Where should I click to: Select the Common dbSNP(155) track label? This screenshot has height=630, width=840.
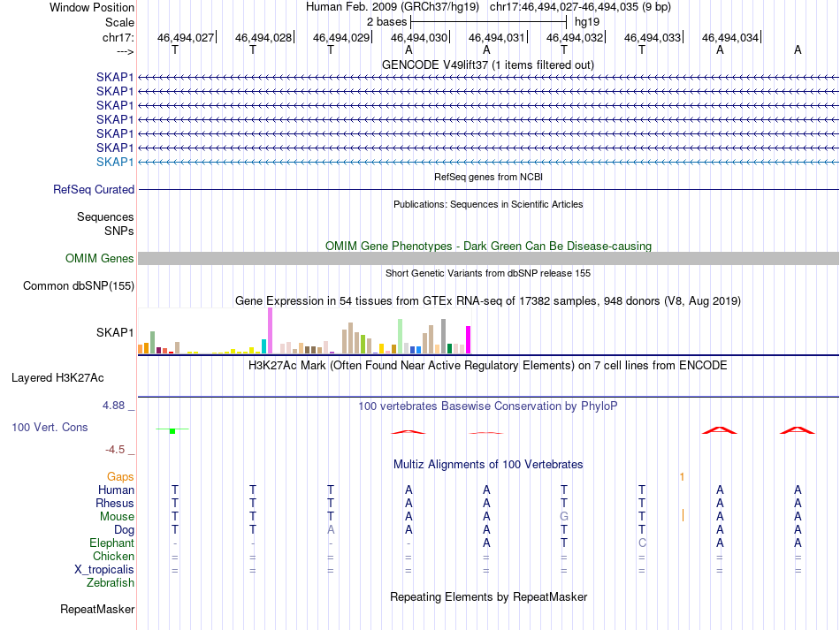79,285
